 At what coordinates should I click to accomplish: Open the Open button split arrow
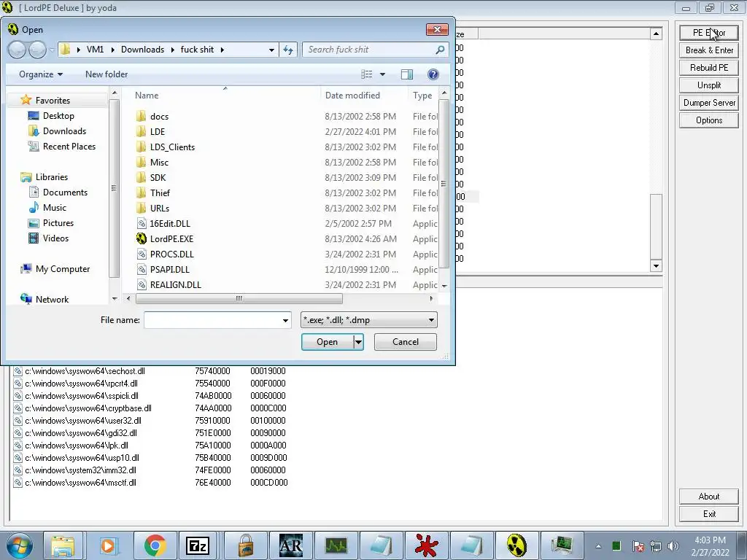(358, 342)
